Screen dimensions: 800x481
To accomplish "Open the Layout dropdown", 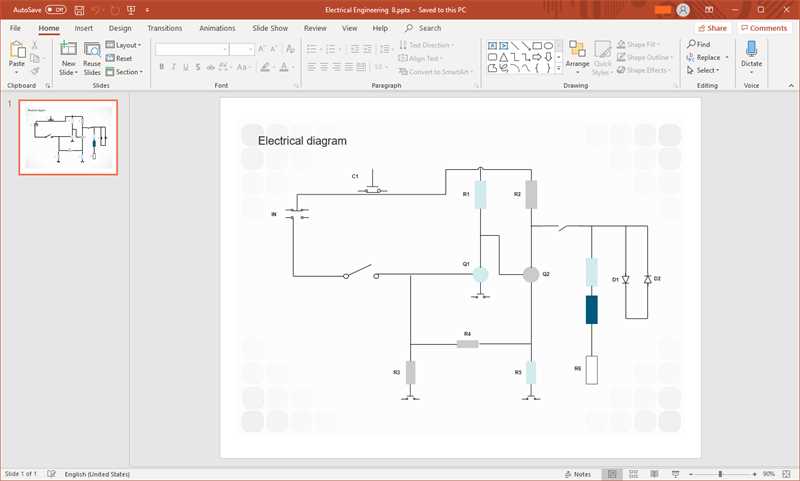I will [x=123, y=45].
